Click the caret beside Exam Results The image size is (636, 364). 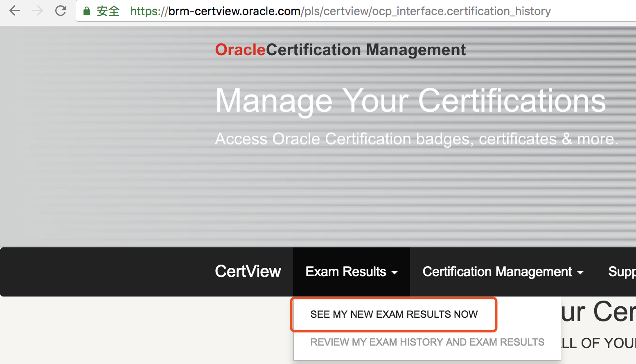(x=395, y=273)
